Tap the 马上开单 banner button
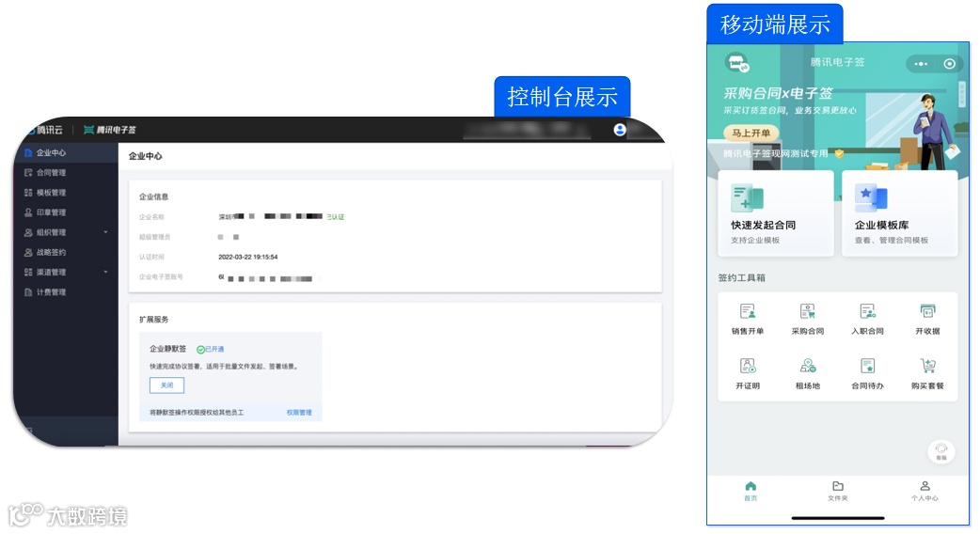The height and width of the screenshot is (534, 980). pyautogui.click(x=751, y=133)
